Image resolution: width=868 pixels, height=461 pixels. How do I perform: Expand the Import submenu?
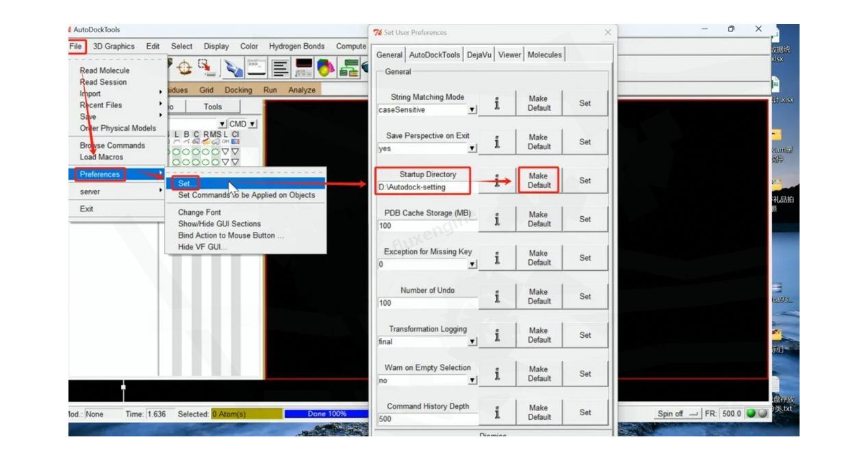(118, 94)
